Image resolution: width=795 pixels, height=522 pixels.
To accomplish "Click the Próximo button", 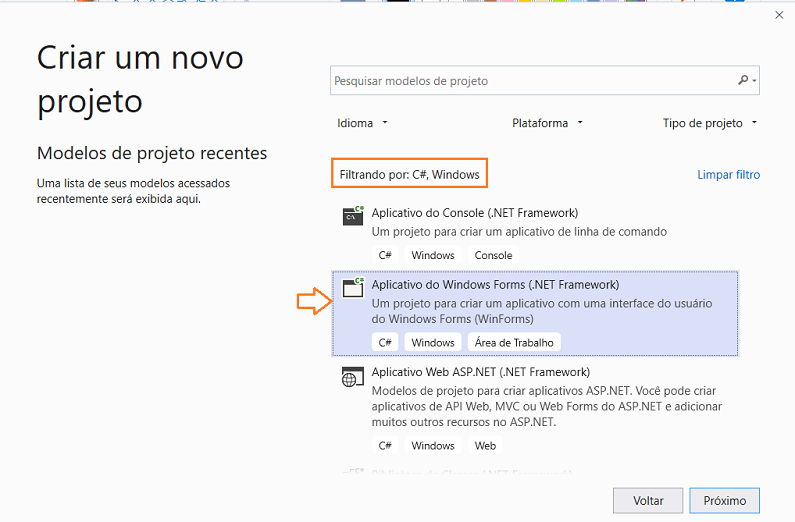I will tap(725, 501).
